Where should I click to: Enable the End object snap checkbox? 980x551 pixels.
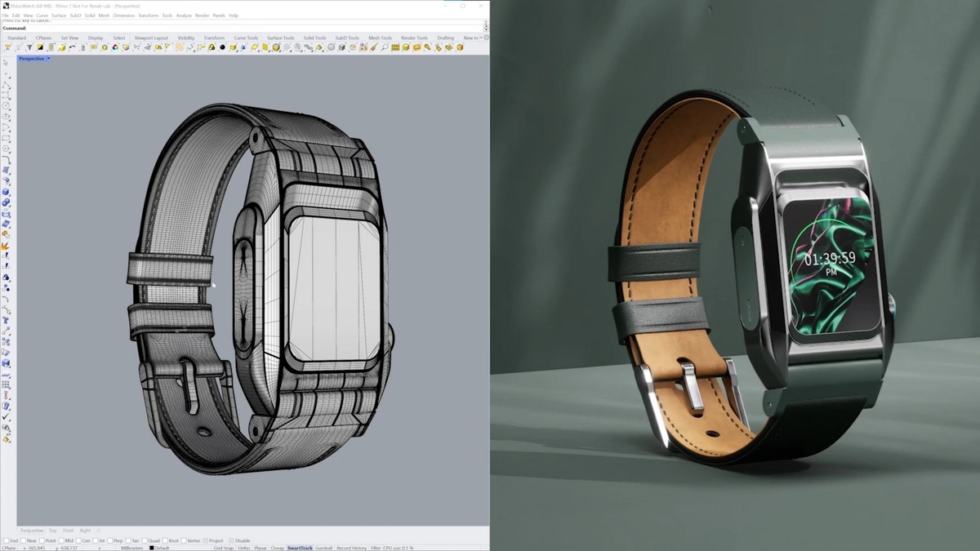(x=7, y=540)
